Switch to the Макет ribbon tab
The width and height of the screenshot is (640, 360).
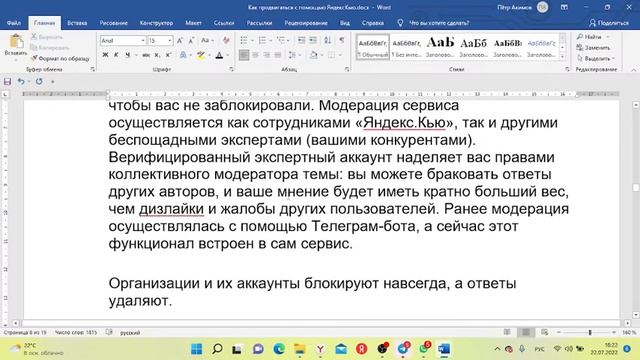point(193,23)
